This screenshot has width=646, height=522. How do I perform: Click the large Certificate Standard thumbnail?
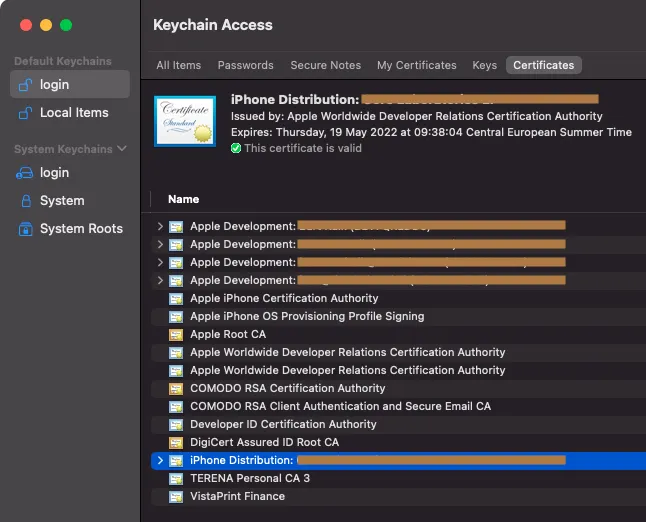coord(185,120)
